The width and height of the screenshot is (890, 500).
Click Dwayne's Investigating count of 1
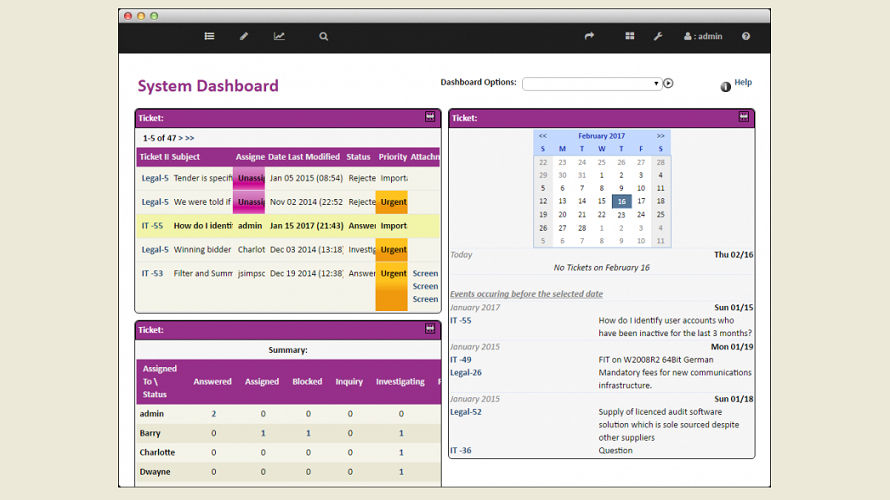(401, 472)
